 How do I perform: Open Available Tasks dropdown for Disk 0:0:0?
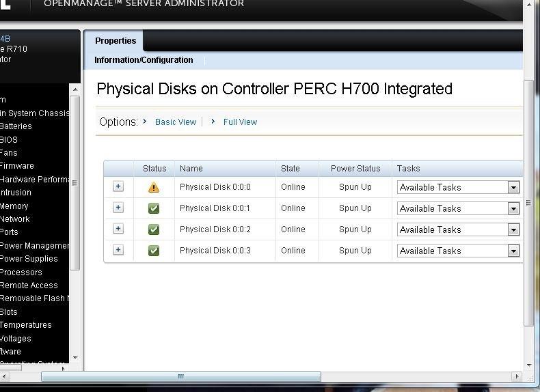[458, 188]
